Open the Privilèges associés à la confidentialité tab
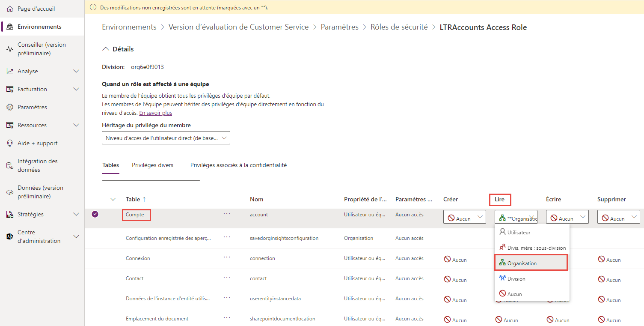This screenshot has height=326, width=644. click(x=238, y=165)
